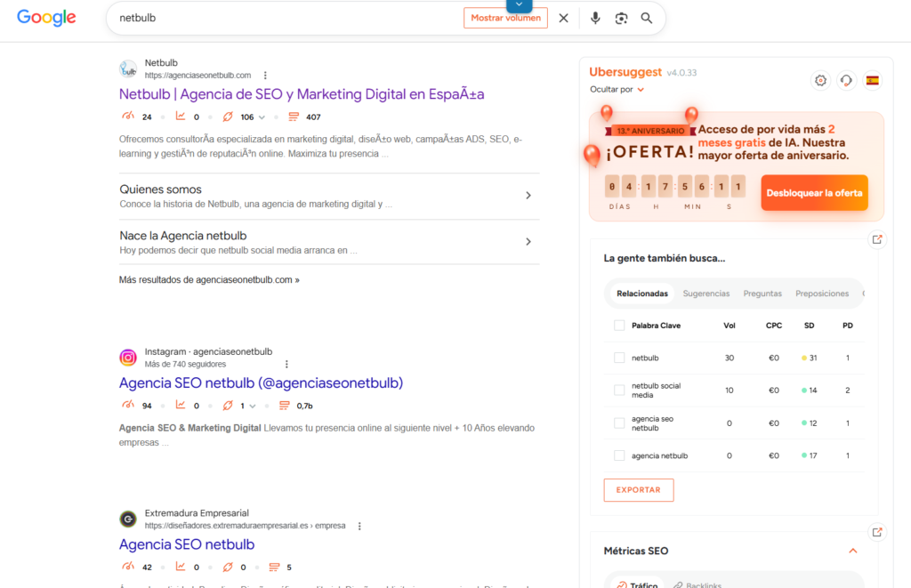Click traffic chart icon in Netbulb result metrics
911x588 pixels.
181,117
